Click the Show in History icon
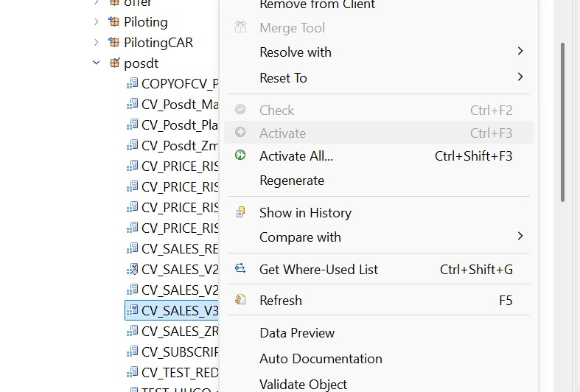Viewport: 580px width, 392px height. (240, 212)
